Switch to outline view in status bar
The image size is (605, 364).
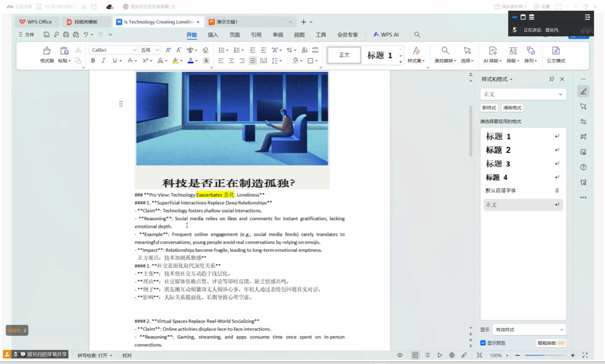(427, 355)
